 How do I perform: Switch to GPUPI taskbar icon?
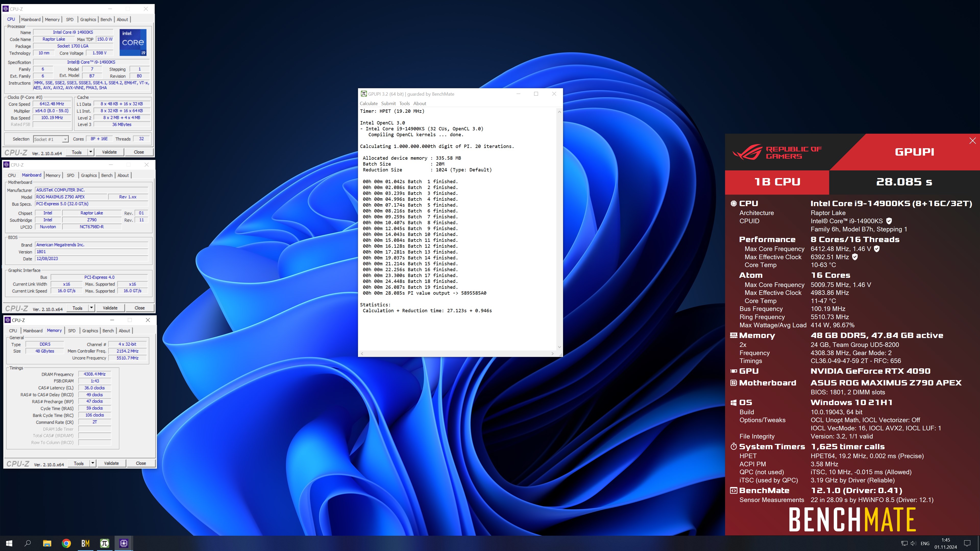(105, 543)
